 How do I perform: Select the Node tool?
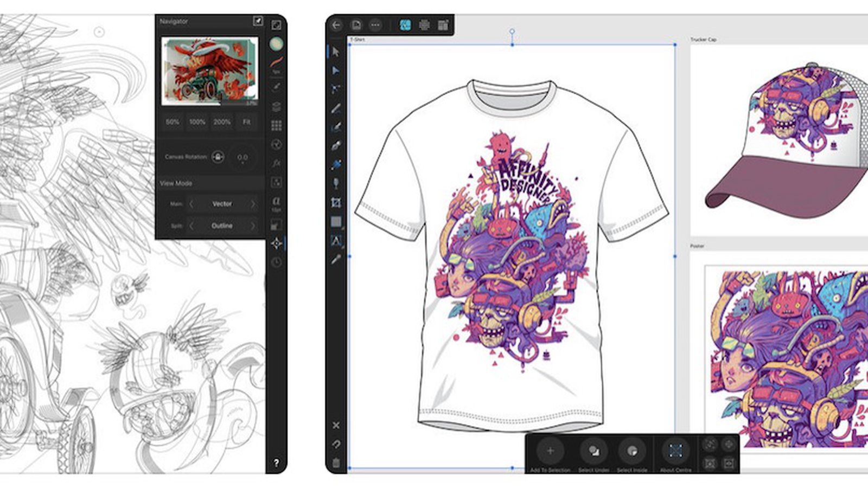pyautogui.click(x=335, y=71)
